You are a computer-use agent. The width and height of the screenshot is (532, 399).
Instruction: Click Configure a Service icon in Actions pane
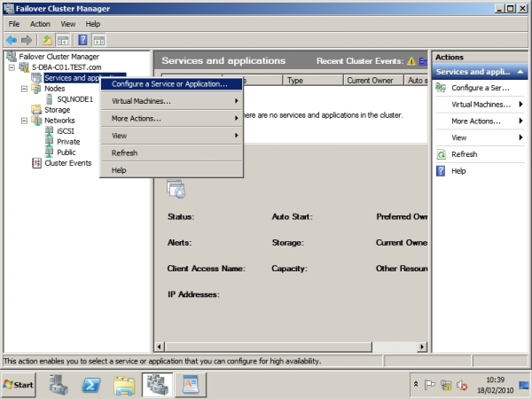tap(441, 88)
